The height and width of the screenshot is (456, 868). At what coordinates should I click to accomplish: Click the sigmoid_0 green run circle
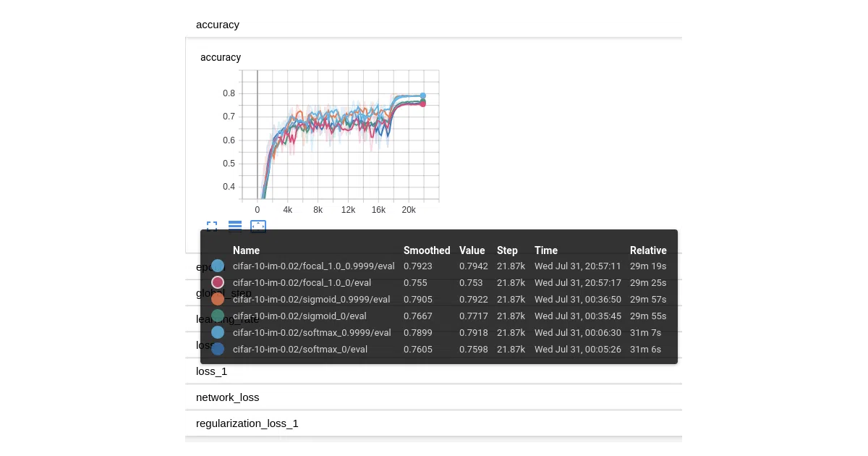pyautogui.click(x=218, y=316)
